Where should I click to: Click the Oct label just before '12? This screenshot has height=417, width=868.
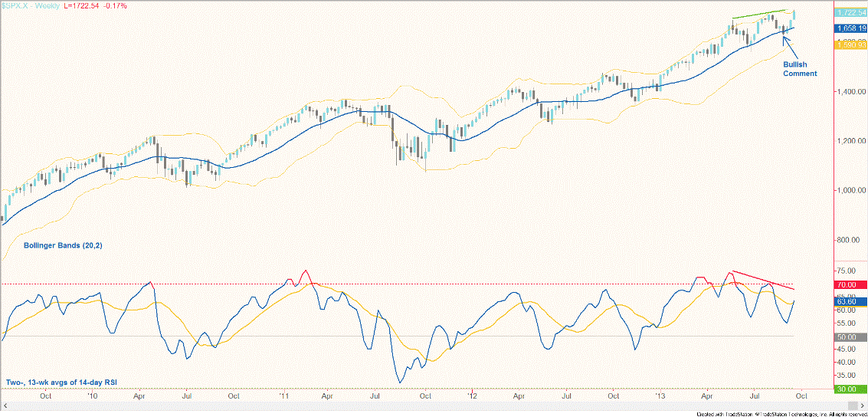[x=425, y=396]
